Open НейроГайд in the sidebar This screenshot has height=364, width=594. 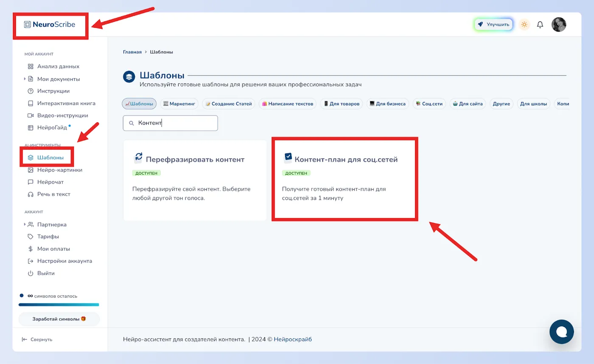coord(48,128)
